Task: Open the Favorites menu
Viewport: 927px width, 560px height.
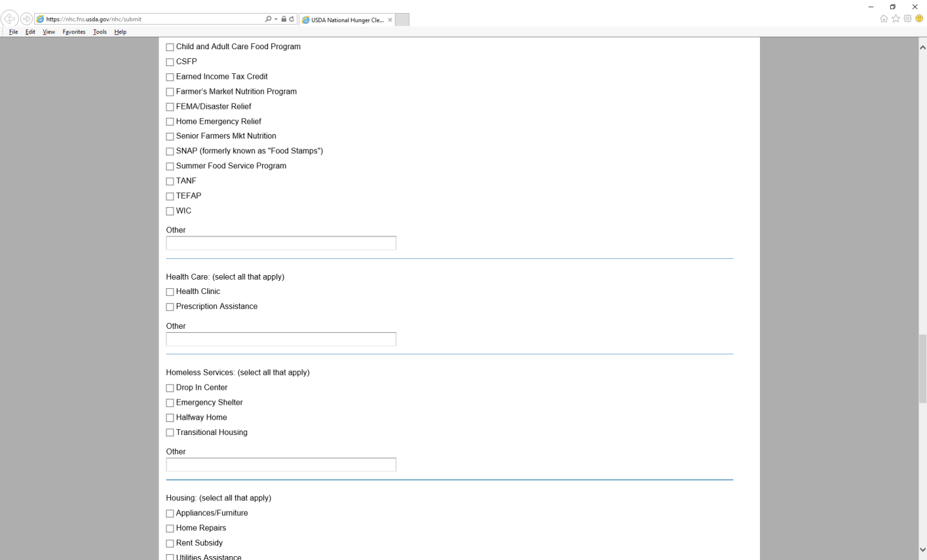Action: [74, 32]
